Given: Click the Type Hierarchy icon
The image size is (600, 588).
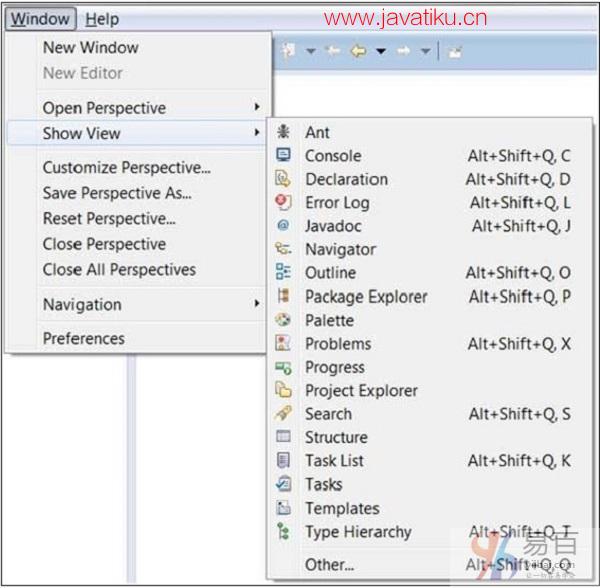Looking at the screenshot, I should (284, 531).
